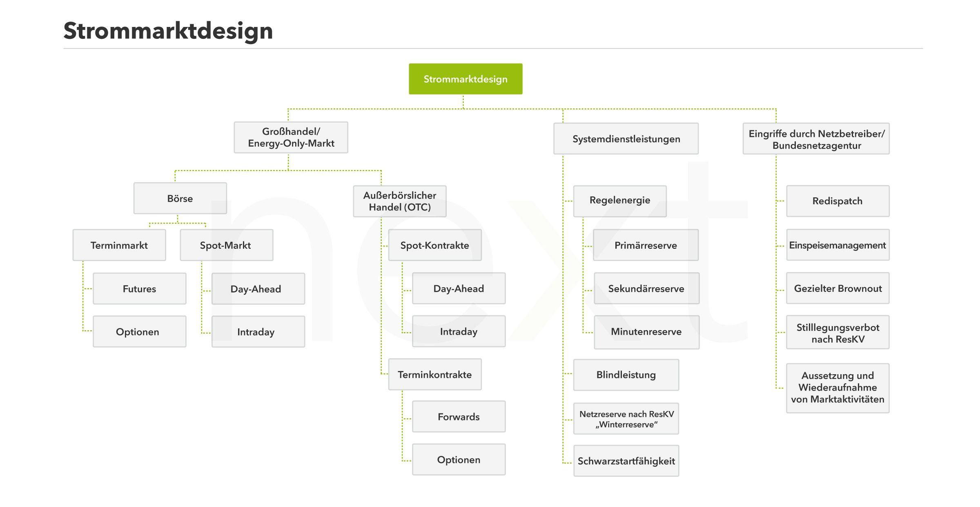Select Eingriffe durch Netzbetreiber/Bundesnetzagentur box
The image size is (980, 507).
click(x=816, y=139)
